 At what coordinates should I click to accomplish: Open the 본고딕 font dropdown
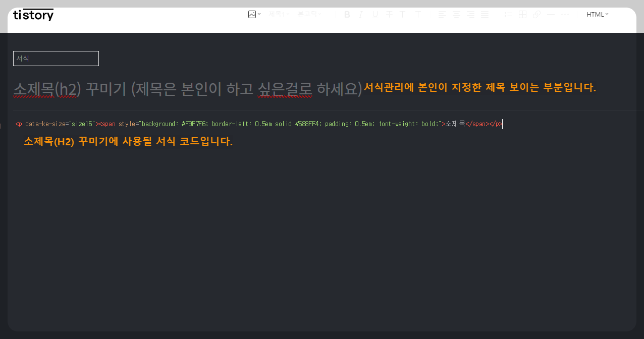point(308,14)
